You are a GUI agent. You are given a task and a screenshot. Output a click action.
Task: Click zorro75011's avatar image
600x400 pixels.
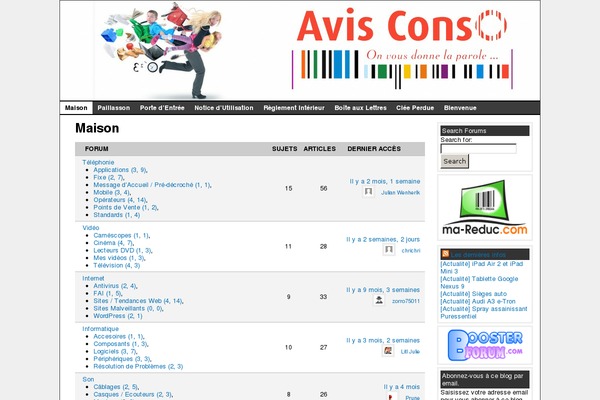pos(379,300)
